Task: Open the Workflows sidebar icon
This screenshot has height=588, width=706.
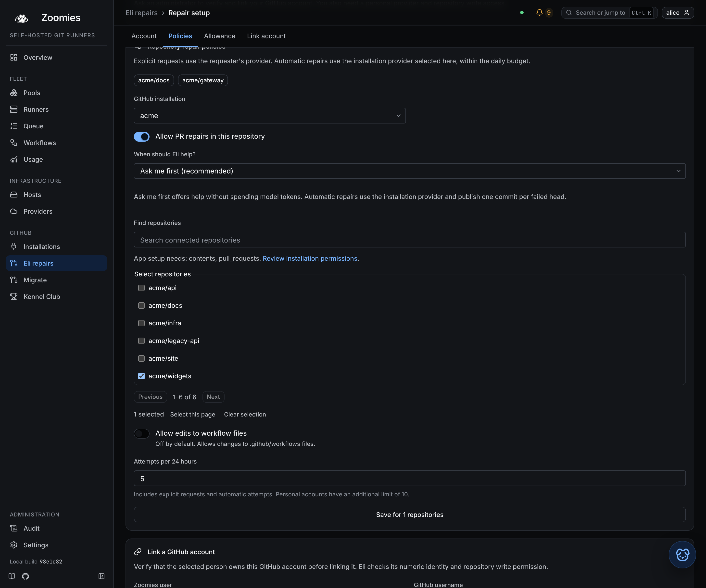Action: click(14, 143)
